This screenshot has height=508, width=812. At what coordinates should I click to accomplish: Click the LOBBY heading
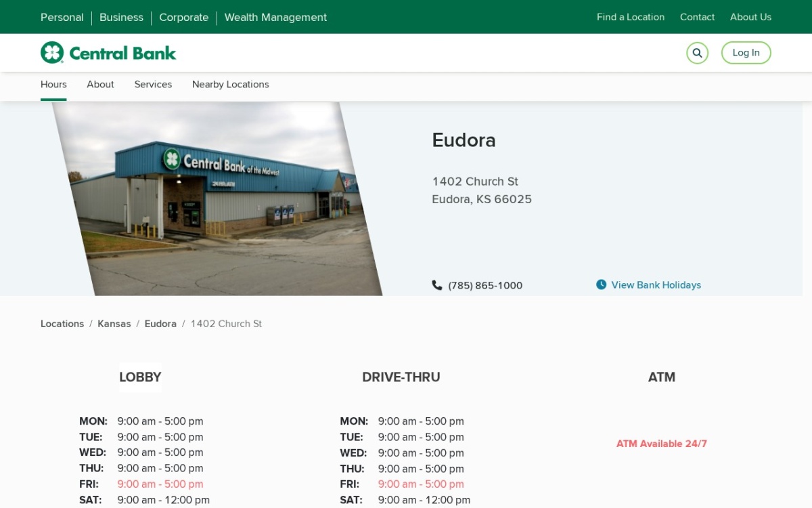[x=140, y=377]
